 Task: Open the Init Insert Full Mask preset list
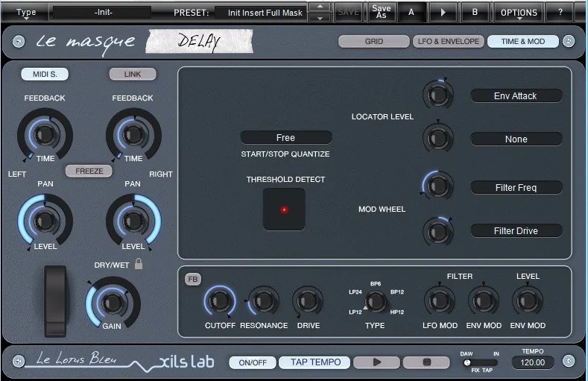coord(261,13)
